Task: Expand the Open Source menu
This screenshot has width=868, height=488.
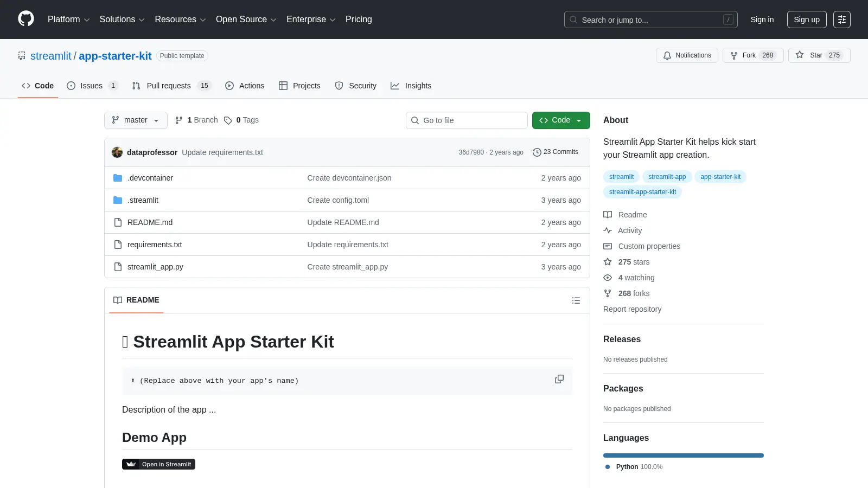Action: pos(246,20)
